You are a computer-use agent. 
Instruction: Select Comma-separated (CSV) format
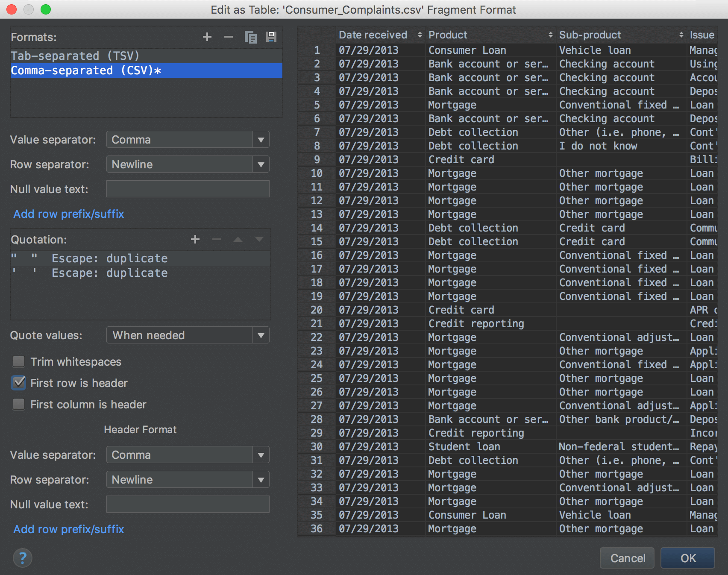(85, 70)
